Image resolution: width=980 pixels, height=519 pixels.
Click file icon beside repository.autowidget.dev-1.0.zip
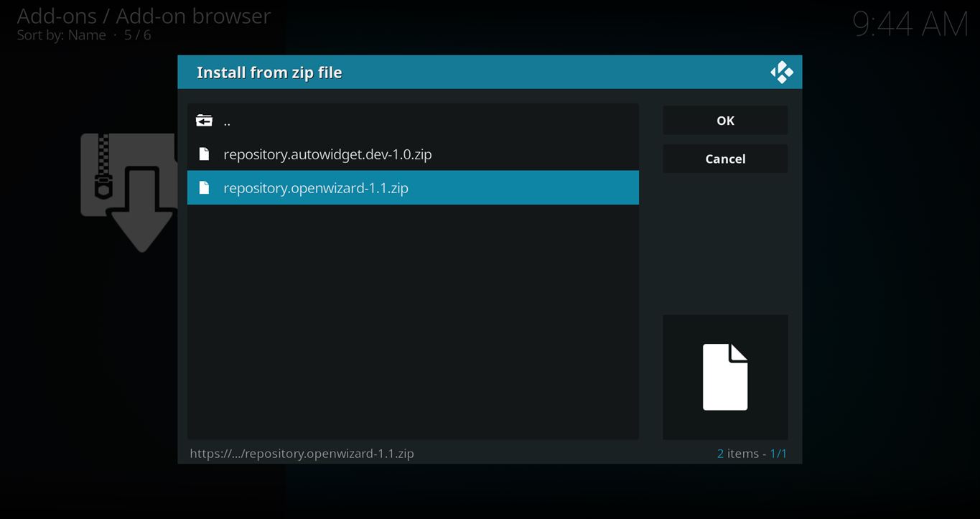(204, 154)
